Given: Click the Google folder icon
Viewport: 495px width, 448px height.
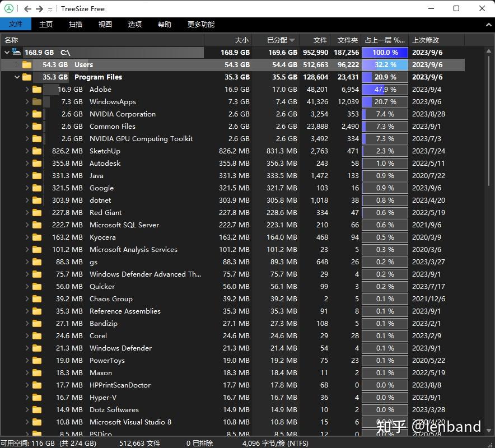Looking at the screenshot, I should pos(37,188).
